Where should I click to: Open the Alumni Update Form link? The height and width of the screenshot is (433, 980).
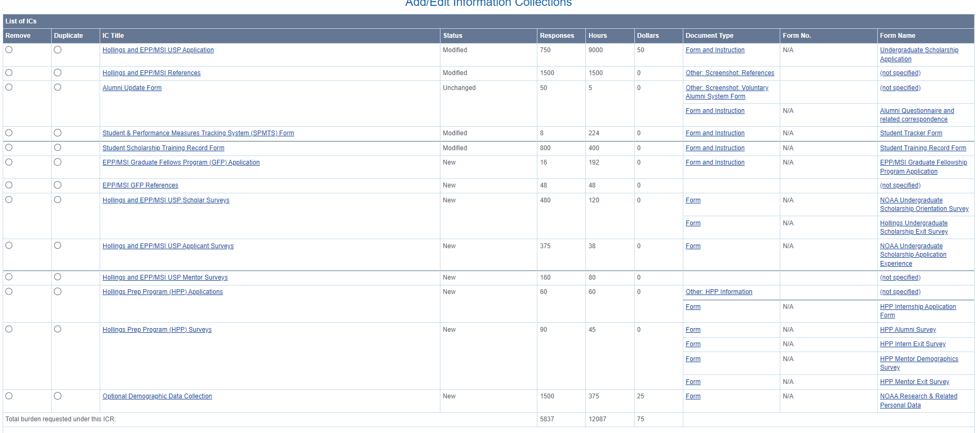coord(132,88)
